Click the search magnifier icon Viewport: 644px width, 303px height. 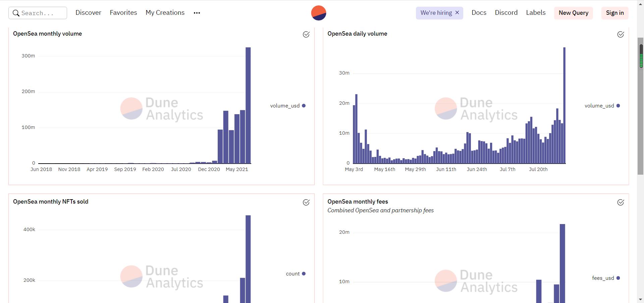coord(16,13)
